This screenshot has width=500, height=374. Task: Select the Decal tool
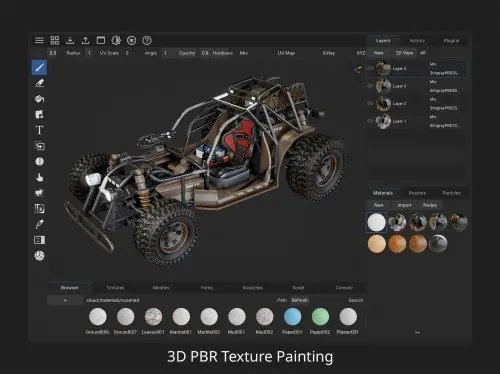click(x=39, y=114)
